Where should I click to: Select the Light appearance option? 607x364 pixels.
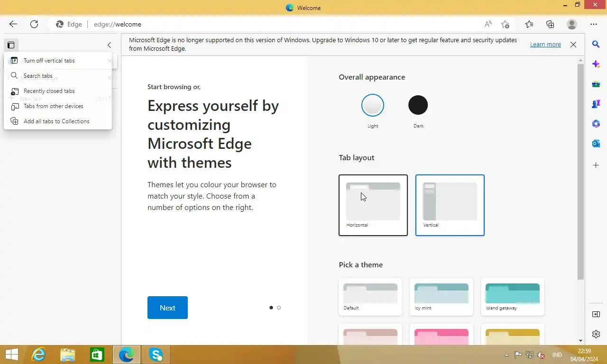click(x=373, y=105)
